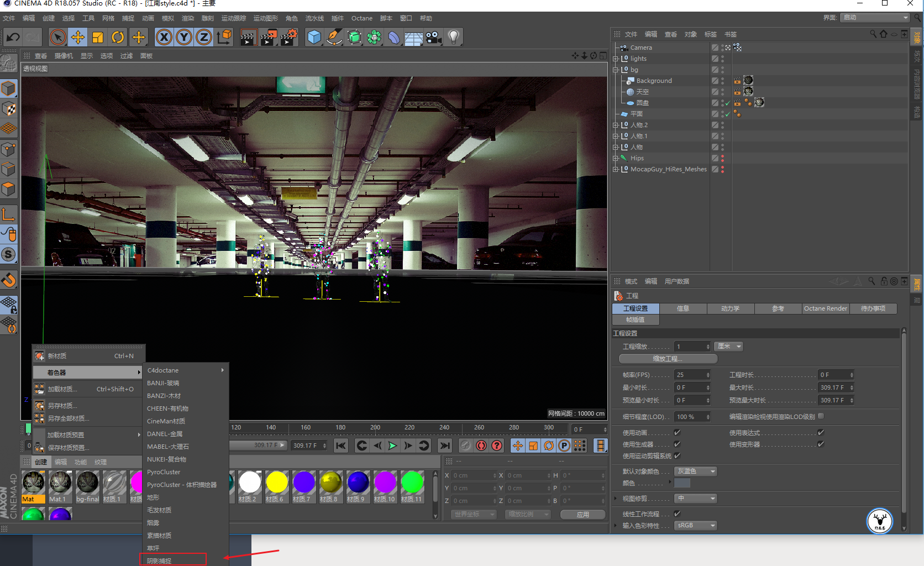The width and height of the screenshot is (924, 566).
Task: Expand the MocapGuy_HiRes_Meshes tree node
Action: [x=616, y=169]
